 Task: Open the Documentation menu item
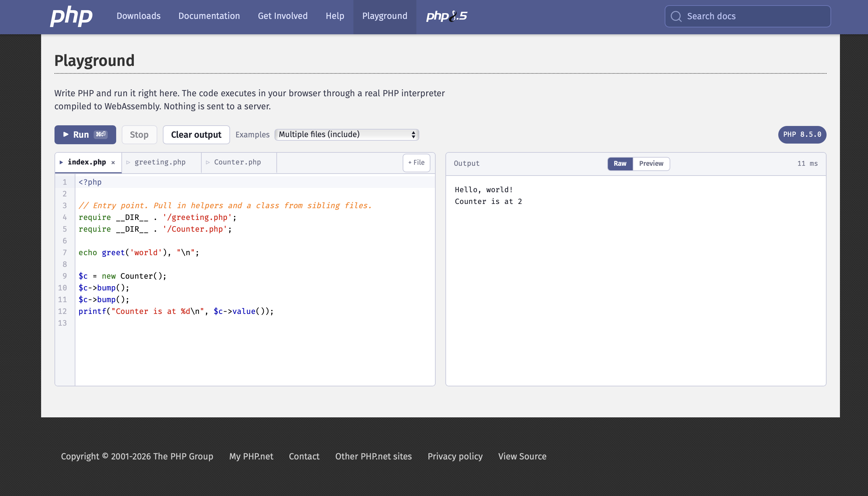[209, 16]
